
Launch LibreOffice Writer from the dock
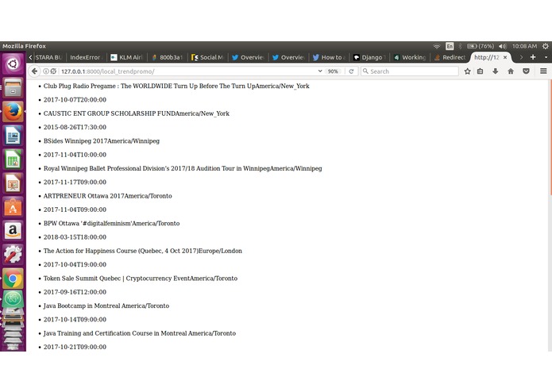coord(13,136)
